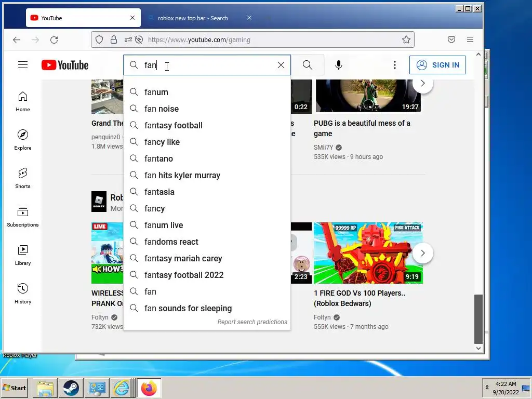Open the "PUBG is a beautiful mess" title
This screenshot has width=532, height=399.
tap(362, 128)
